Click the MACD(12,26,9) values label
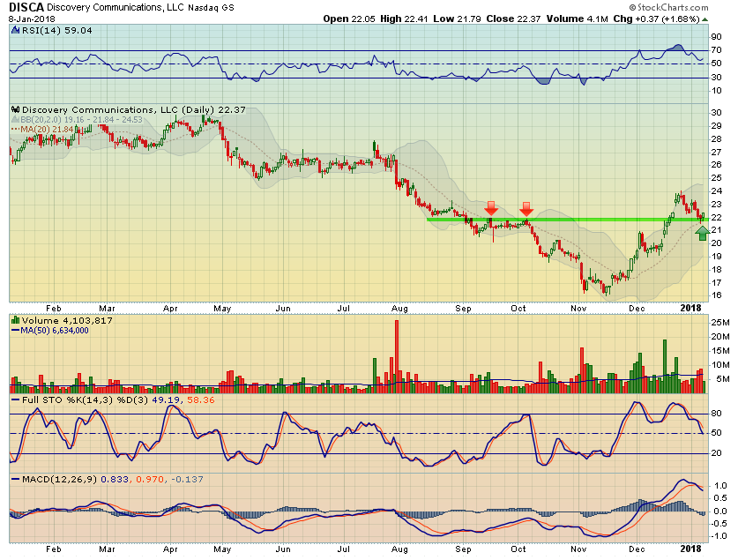 [x=113, y=480]
